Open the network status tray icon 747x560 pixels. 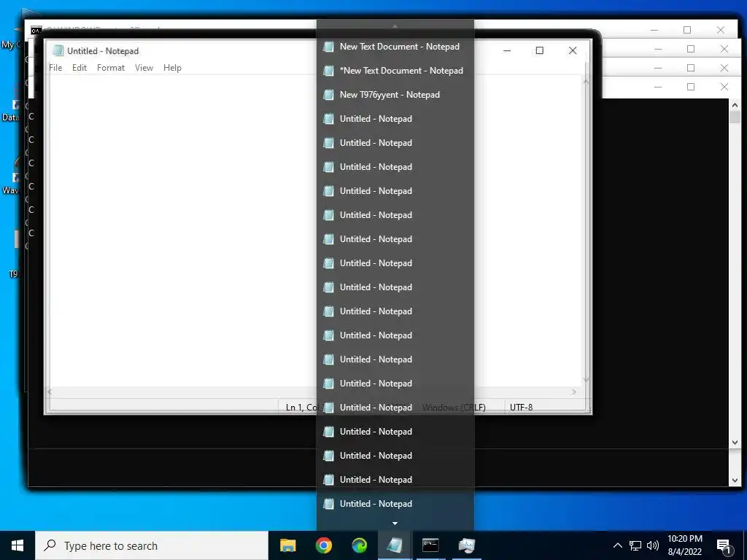[635, 545]
